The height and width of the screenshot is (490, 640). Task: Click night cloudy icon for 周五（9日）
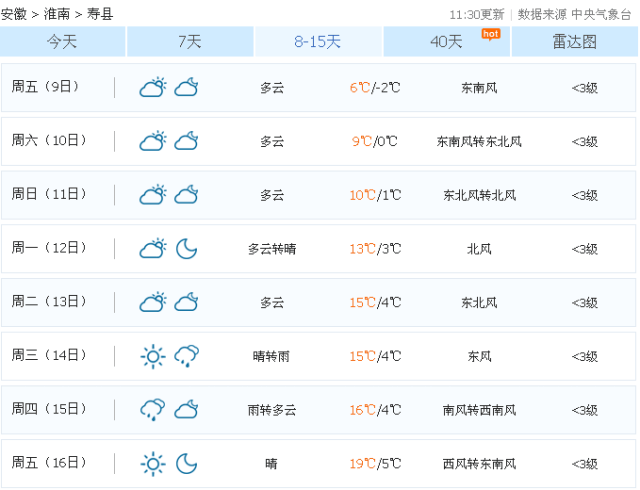(x=187, y=87)
